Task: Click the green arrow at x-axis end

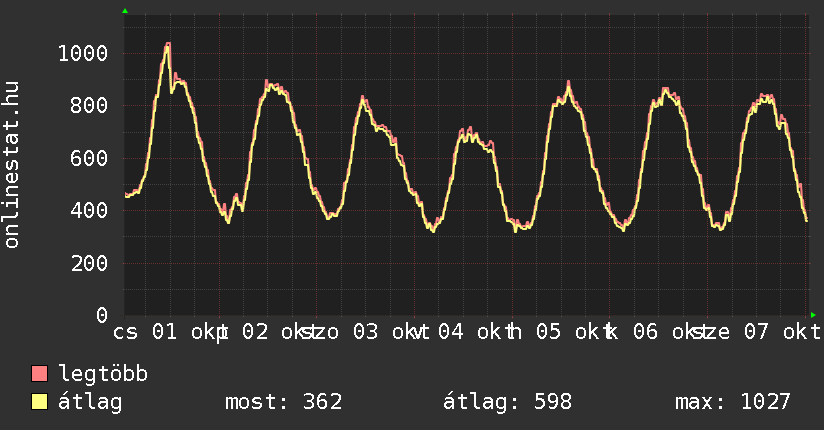Action: (x=813, y=315)
